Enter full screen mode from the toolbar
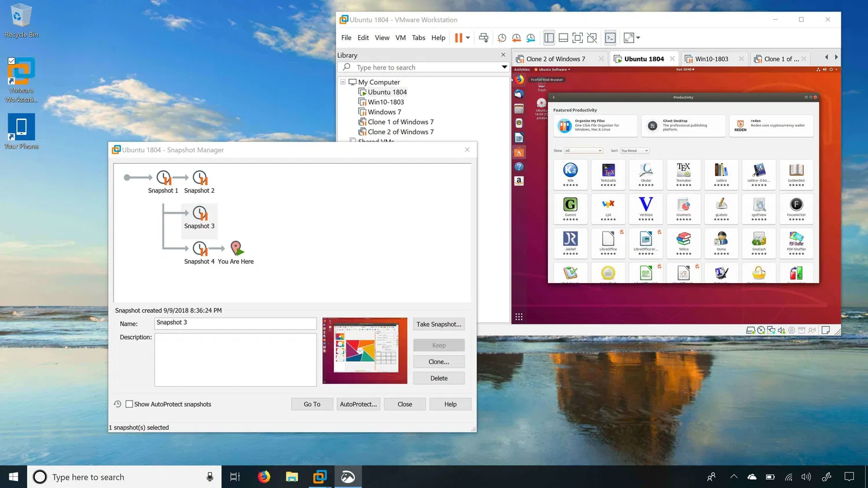868x488 pixels. click(578, 38)
